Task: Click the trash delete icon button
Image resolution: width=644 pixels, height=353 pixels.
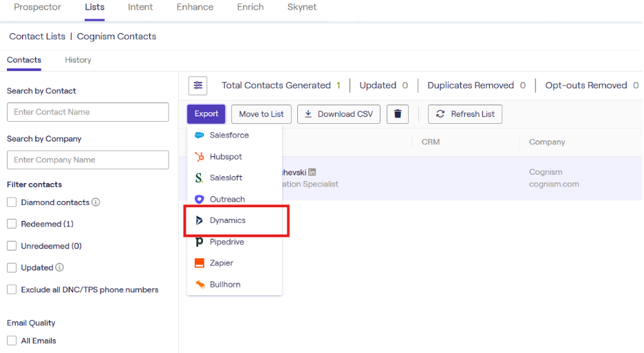Action: pyautogui.click(x=397, y=114)
